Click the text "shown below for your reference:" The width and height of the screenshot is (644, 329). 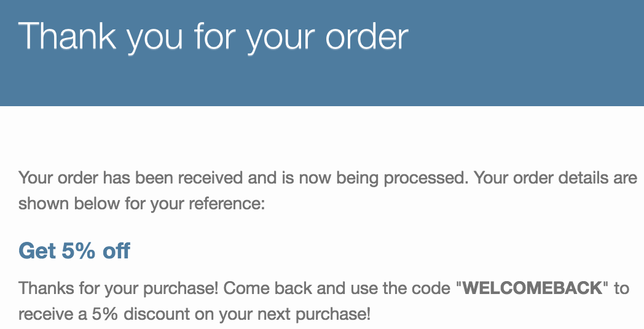click(142, 204)
